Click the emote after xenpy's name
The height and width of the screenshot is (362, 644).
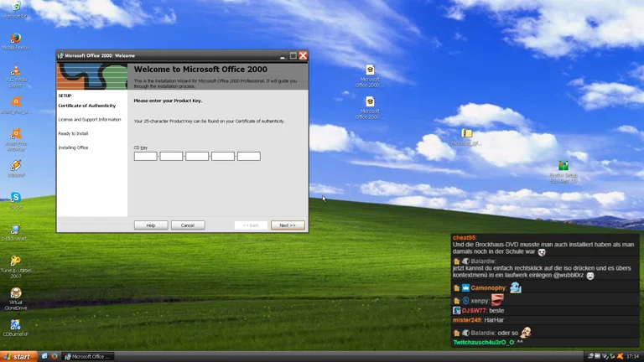(497, 300)
